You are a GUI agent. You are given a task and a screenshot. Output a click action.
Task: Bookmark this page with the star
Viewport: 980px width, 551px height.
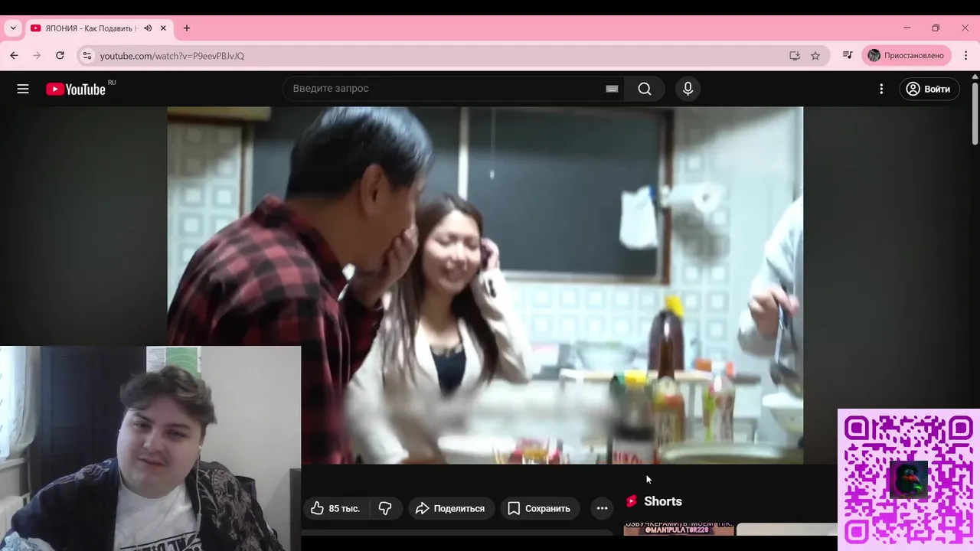[x=815, y=56]
